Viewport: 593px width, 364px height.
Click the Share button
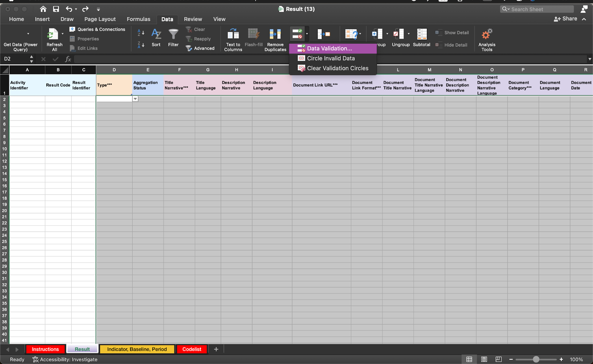565,19
